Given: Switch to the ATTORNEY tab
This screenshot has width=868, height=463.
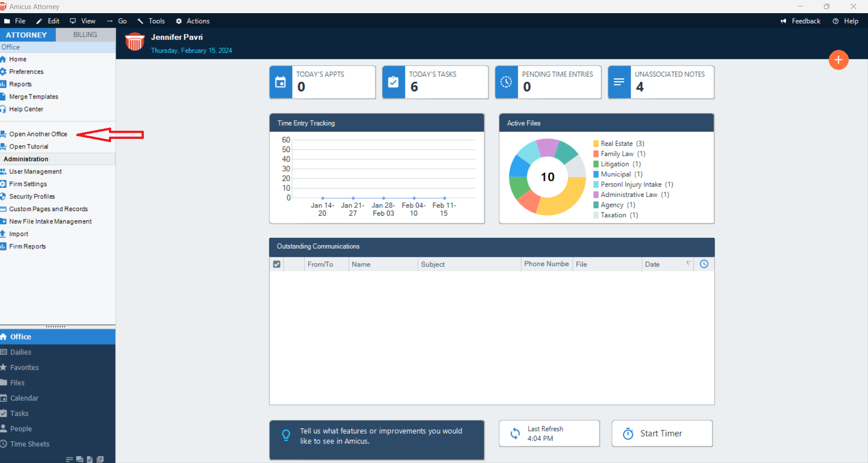Looking at the screenshot, I should pyautogui.click(x=27, y=35).
